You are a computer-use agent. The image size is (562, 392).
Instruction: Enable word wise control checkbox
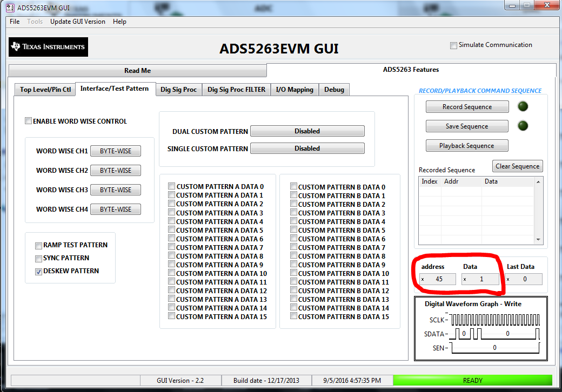click(28, 120)
